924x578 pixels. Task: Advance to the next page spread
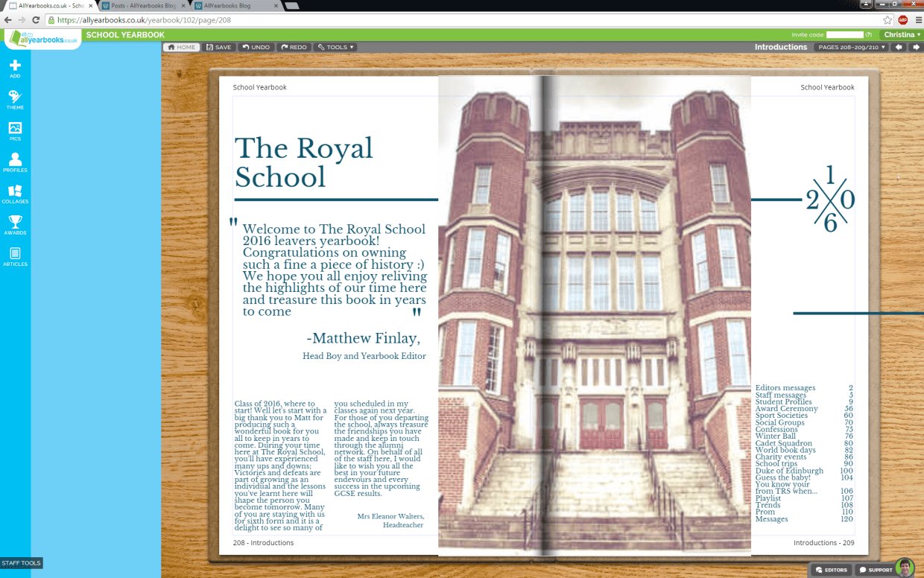pos(917,46)
